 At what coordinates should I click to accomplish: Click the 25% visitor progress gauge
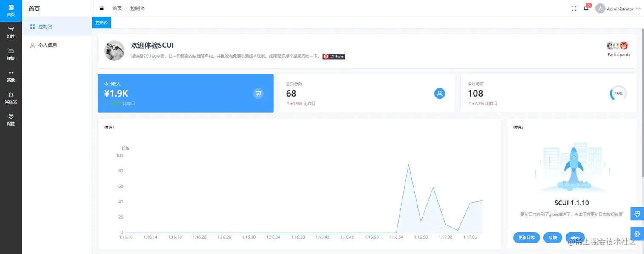(618, 93)
